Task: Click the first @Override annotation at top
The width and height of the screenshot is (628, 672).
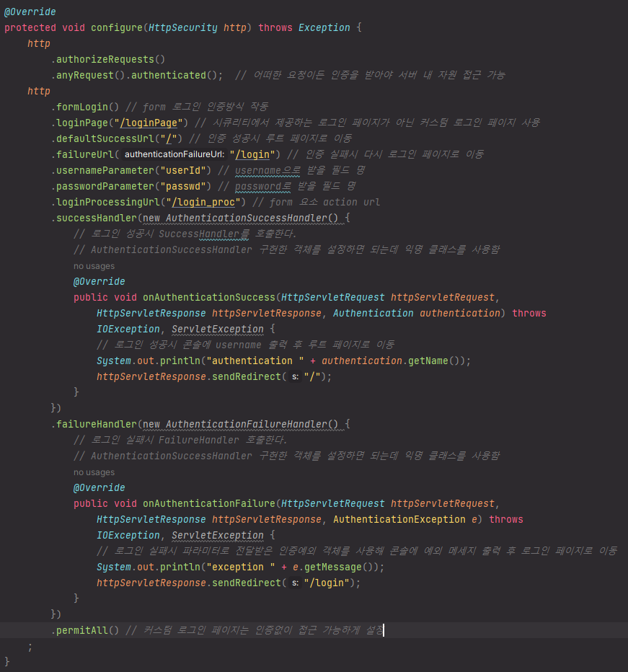Action: [30, 12]
